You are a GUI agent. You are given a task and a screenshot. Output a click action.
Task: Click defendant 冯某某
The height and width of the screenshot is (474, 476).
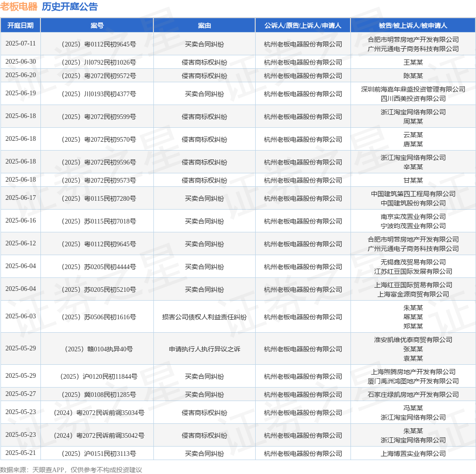(413, 408)
